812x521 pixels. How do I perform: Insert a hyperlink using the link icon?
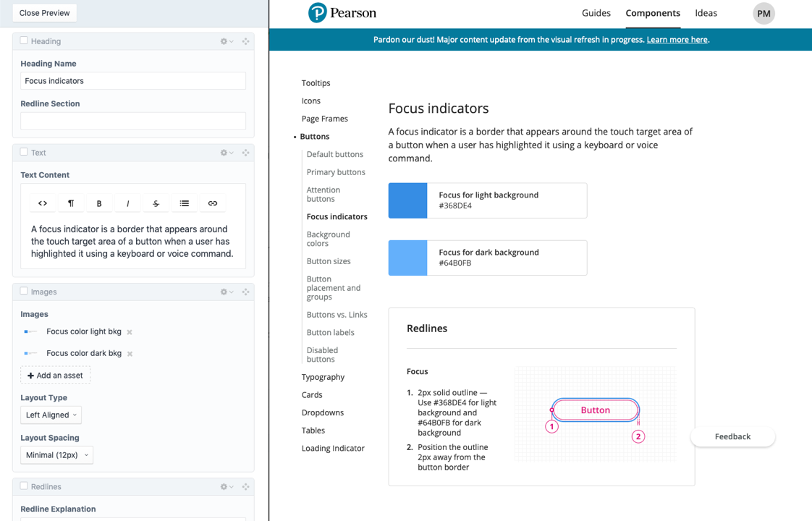(x=213, y=203)
